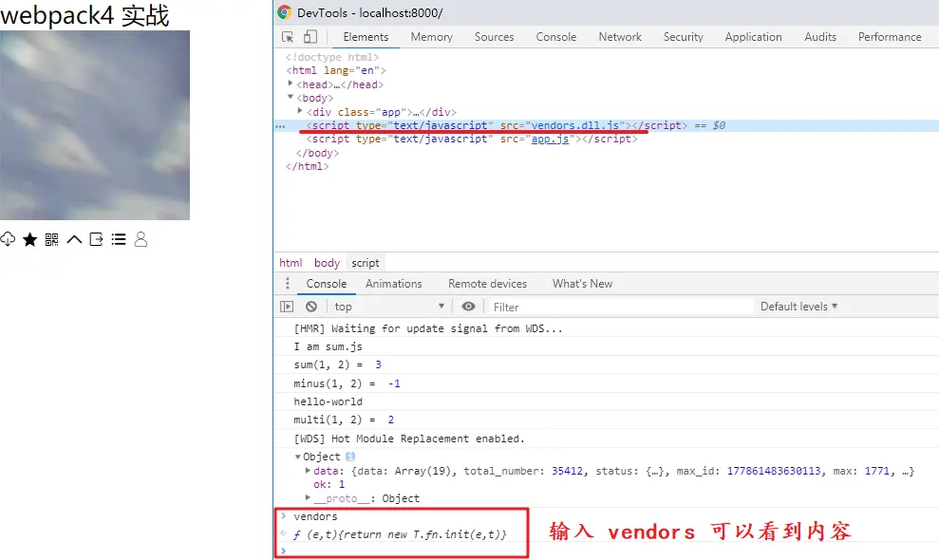The image size is (939, 560).
Task: Select the Animations drawer tab
Action: (393, 284)
